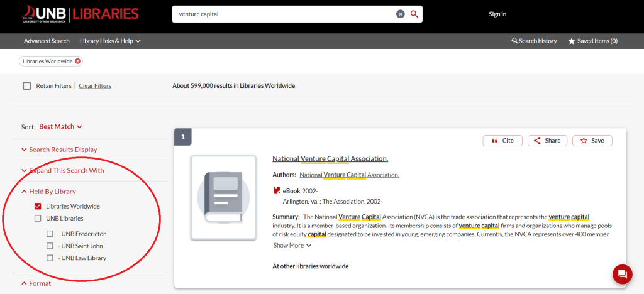644x294 pixels.
Task: Click the author link National Venture Capital Association
Action: (x=349, y=175)
